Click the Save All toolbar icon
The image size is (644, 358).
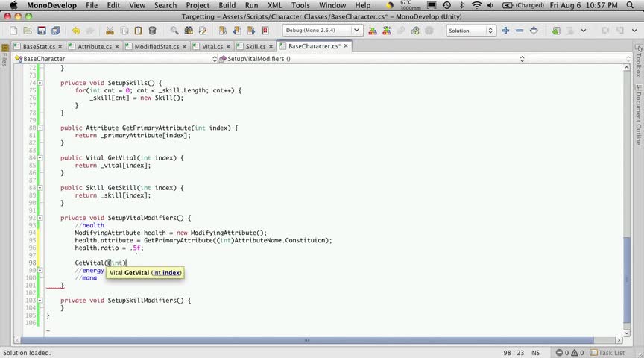[x=55, y=31]
